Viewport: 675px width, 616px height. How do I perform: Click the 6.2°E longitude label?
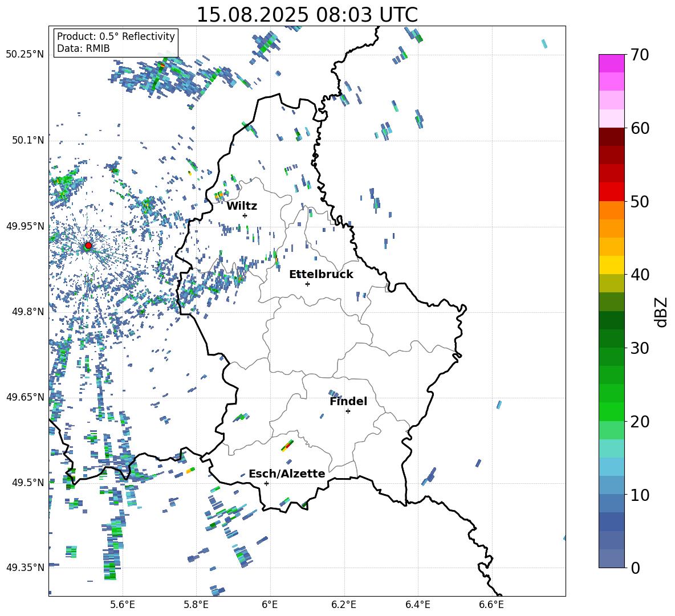pyautogui.click(x=344, y=605)
